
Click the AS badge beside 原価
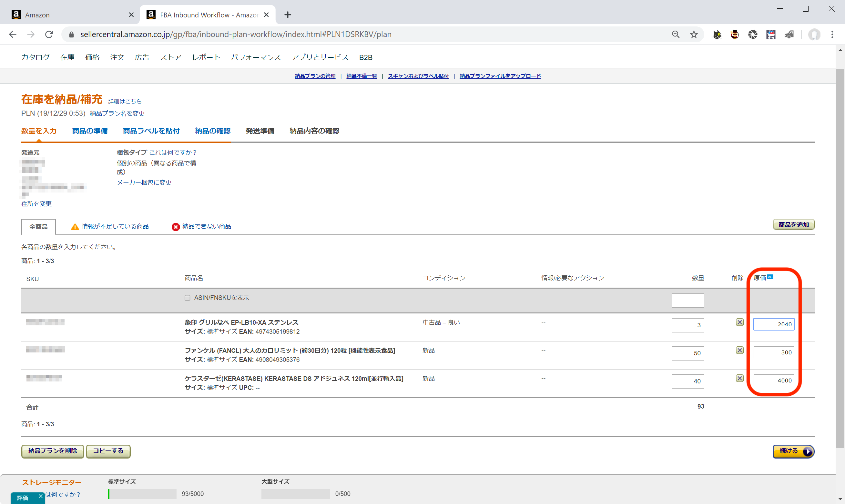coord(770,276)
